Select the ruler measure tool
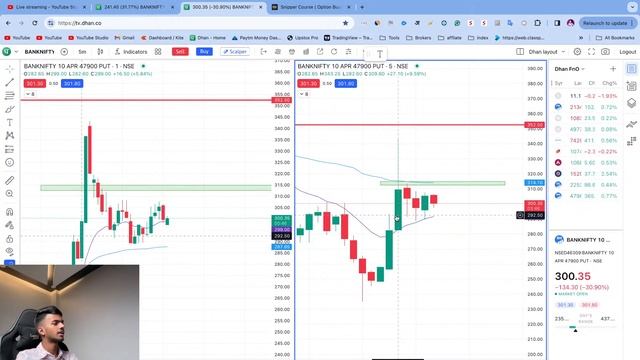 [9, 180]
